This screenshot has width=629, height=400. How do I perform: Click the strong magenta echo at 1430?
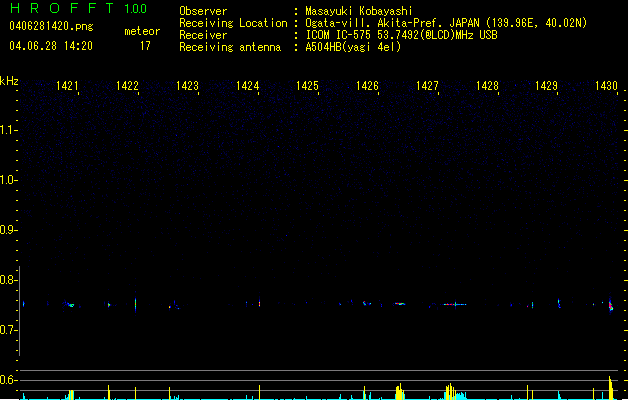(x=611, y=306)
